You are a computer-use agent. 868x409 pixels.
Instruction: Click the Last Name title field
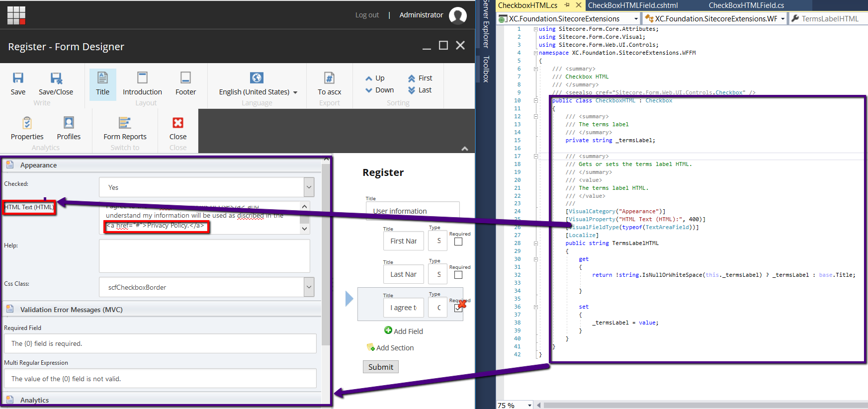click(403, 274)
